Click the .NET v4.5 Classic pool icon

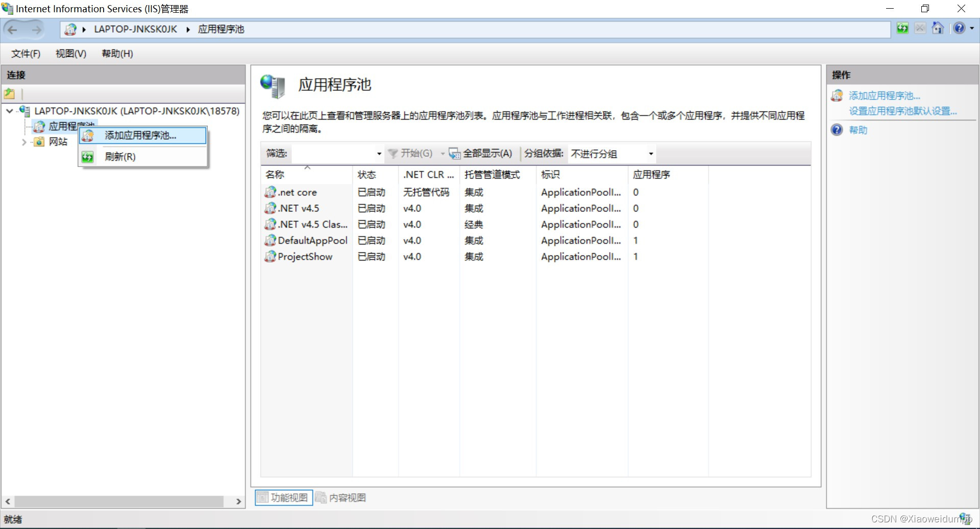(270, 224)
